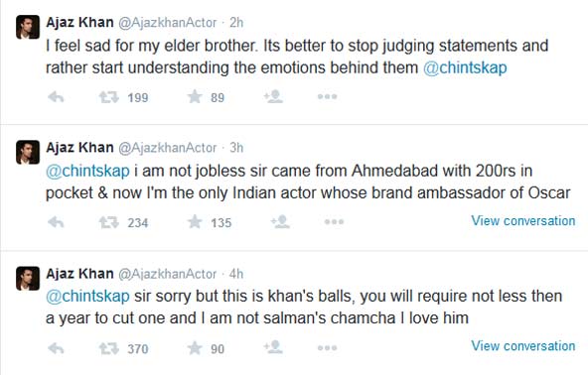Favorite the tweet with 90 stars

(195, 348)
